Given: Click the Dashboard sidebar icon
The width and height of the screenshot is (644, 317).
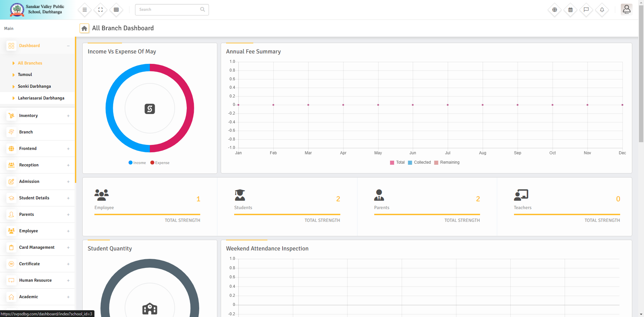Looking at the screenshot, I should (x=11, y=46).
